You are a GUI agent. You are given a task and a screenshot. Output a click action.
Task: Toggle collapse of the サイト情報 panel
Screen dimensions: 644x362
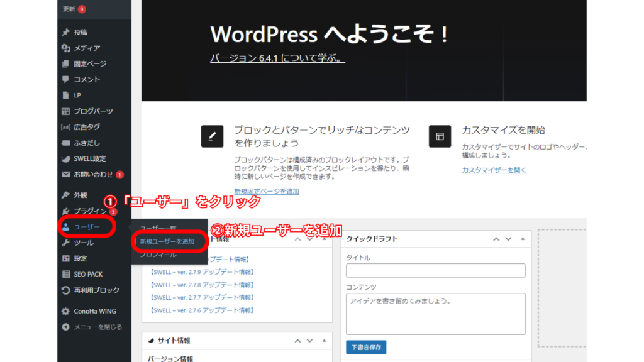(x=324, y=341)
